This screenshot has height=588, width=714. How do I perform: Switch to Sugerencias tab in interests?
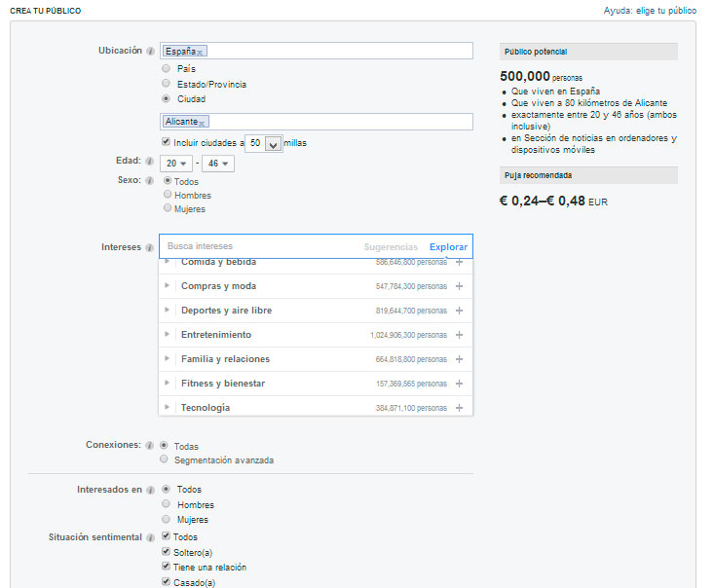click(391, 247)
